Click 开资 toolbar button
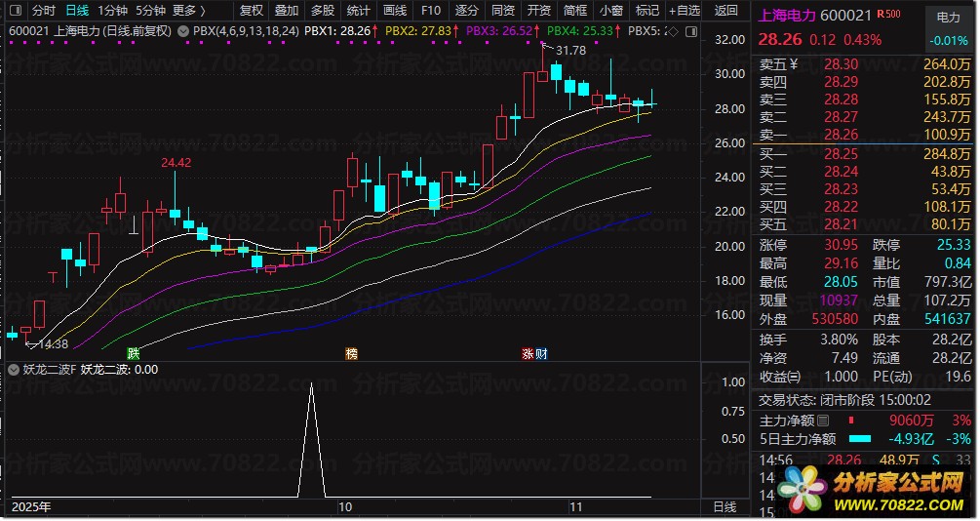 [538, 11]
